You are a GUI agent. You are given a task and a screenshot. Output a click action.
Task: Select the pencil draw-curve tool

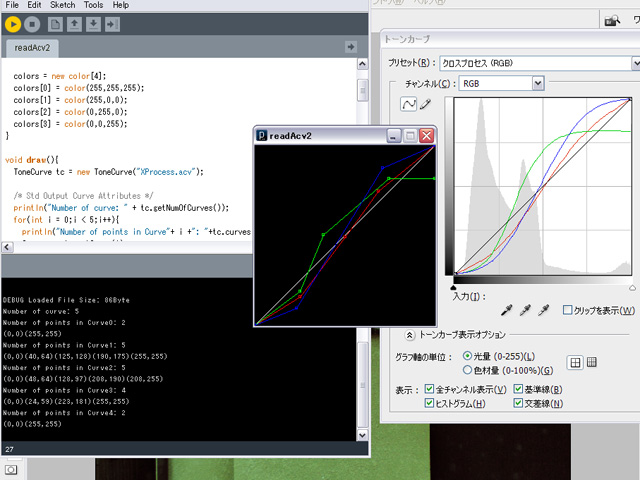425,104
